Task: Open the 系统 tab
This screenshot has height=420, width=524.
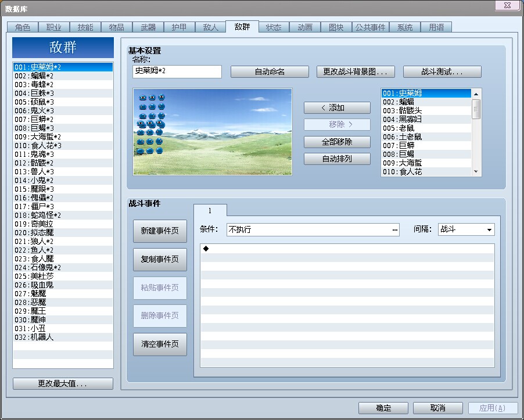Action: (405, 27)
